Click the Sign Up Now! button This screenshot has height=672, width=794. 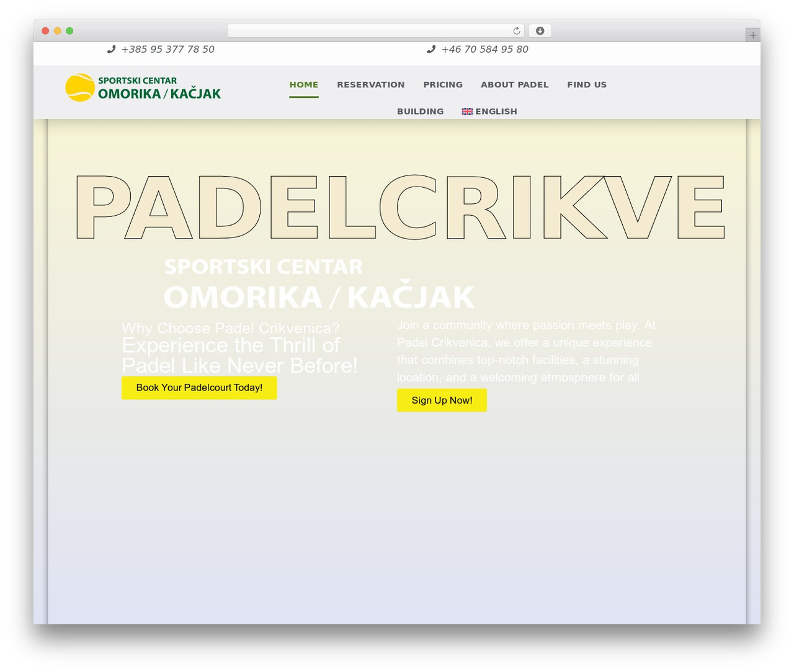pos(442,400)
